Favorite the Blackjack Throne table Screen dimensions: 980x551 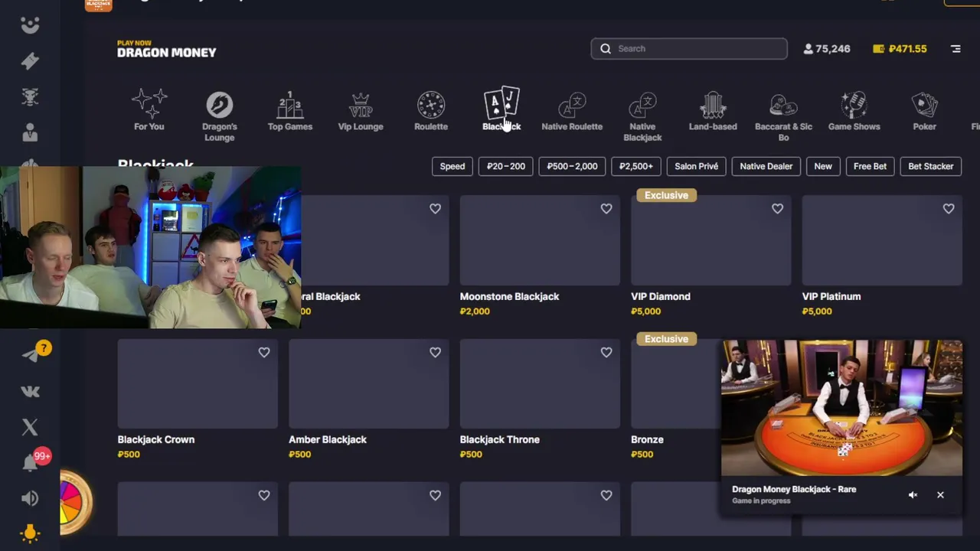606,352
